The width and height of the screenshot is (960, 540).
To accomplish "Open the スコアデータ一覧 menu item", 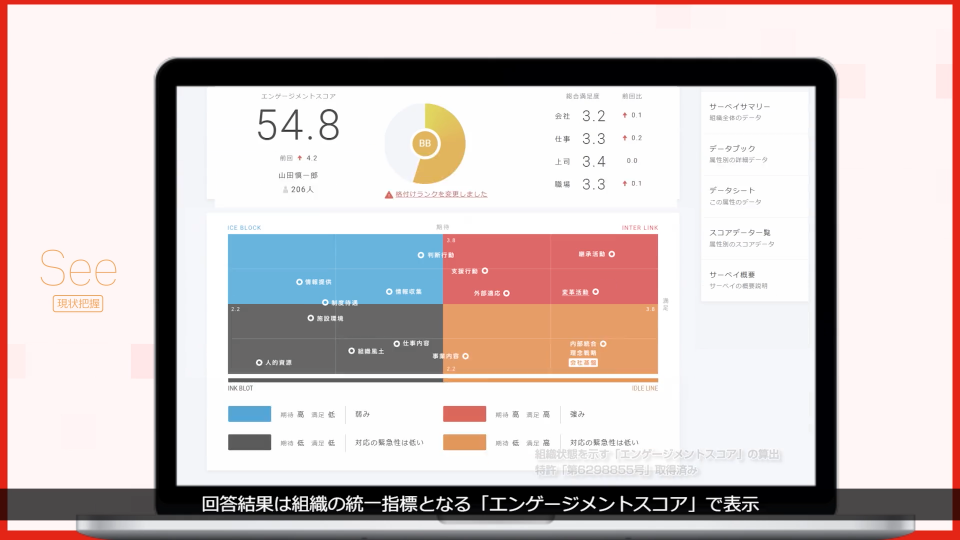I will pos(754,238).
